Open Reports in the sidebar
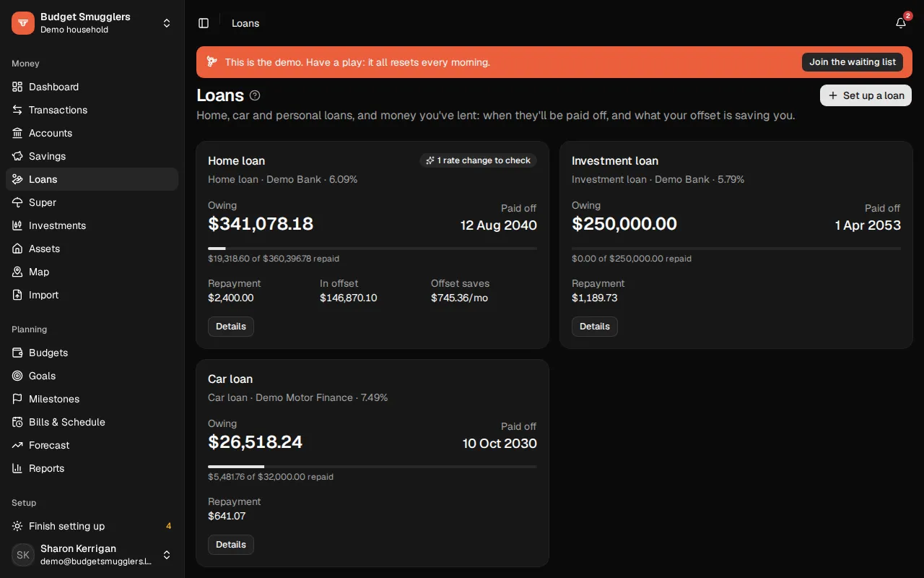 92,468
